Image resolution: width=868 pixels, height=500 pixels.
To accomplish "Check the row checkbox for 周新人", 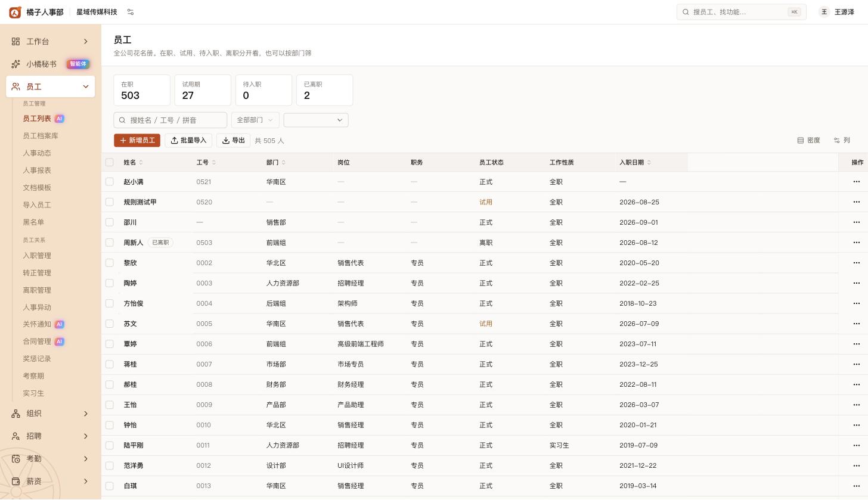I will click(110, 243).
